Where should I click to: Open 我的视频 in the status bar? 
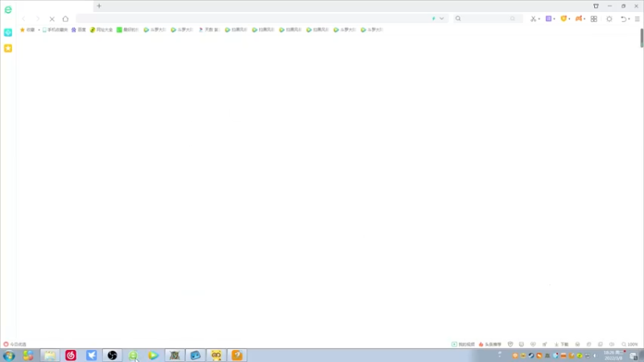(x=464, y=344)
